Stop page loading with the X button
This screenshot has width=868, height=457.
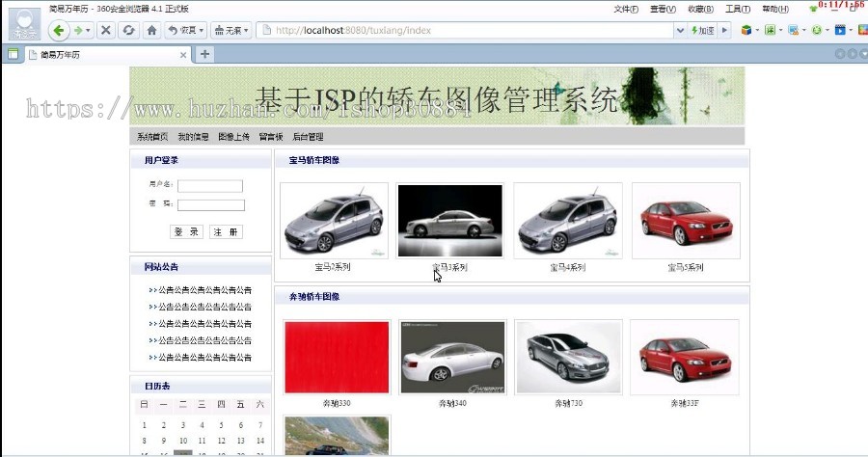point(106,31)
